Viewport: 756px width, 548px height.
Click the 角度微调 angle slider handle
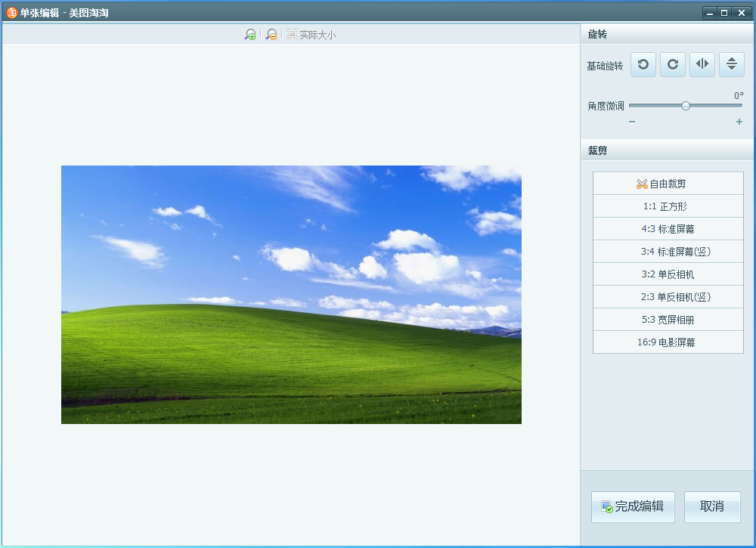tap(685, 106)
